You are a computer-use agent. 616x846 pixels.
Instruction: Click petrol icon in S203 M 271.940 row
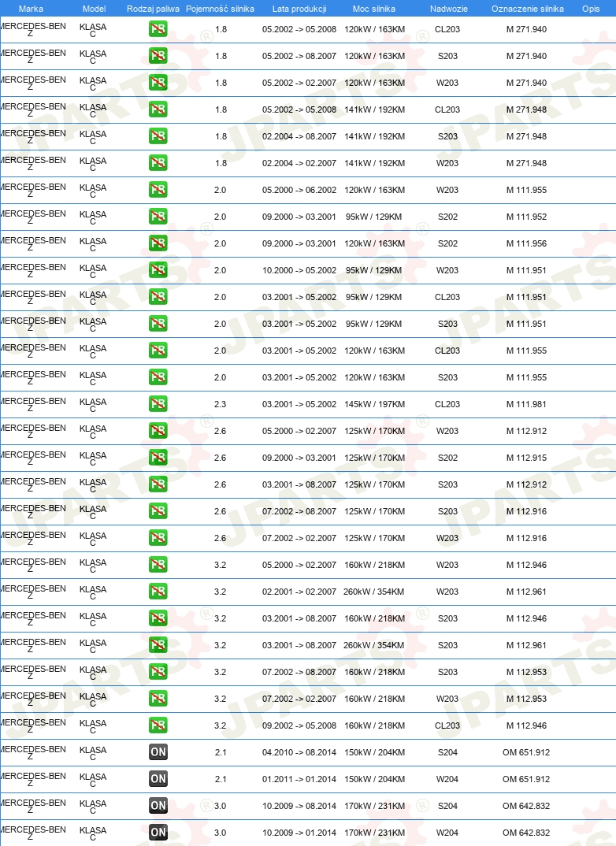[x=158, y=56]
